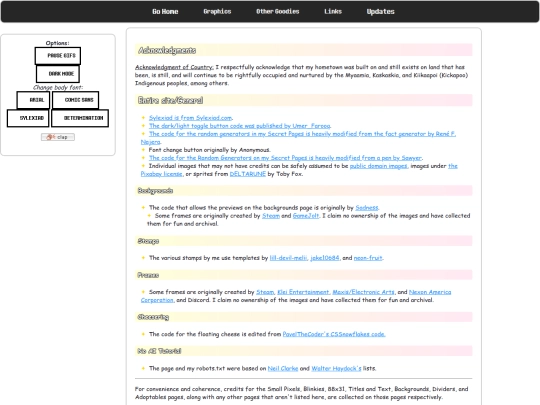Toggle Dark Mode

tap(58, 74)
